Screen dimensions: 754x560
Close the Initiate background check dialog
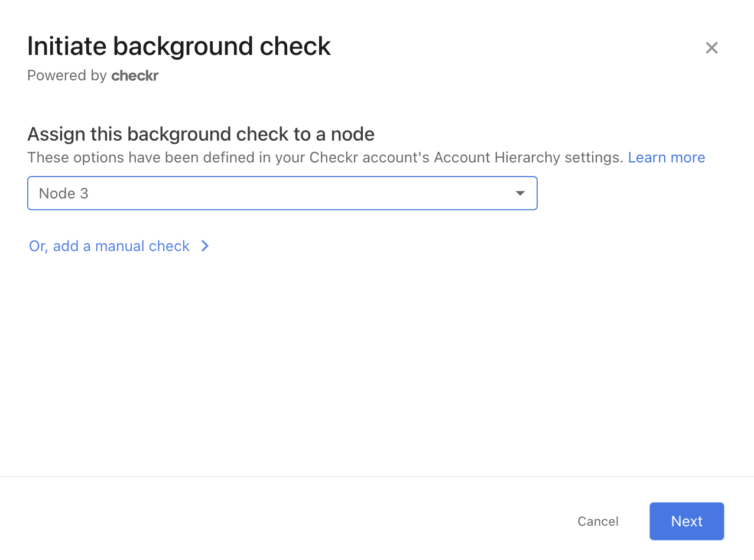point(711,48)
